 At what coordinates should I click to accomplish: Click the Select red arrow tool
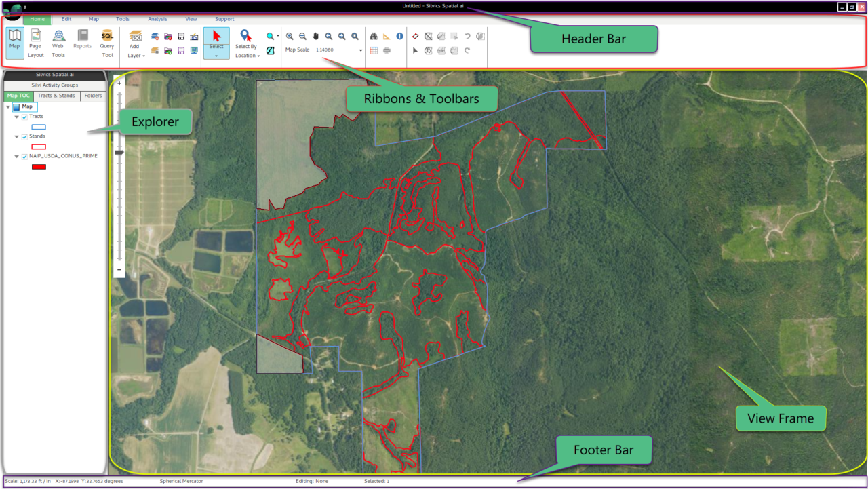[216, 37]
